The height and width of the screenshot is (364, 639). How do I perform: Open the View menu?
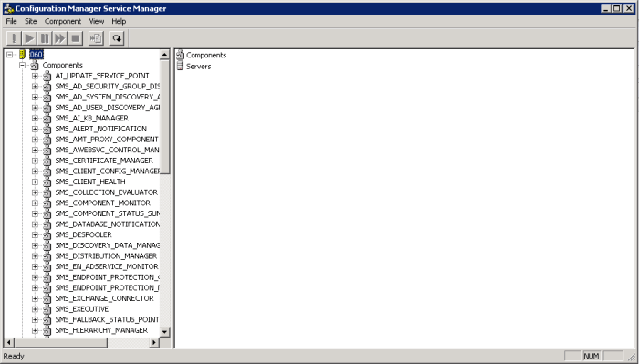click(x=97, y=21)
